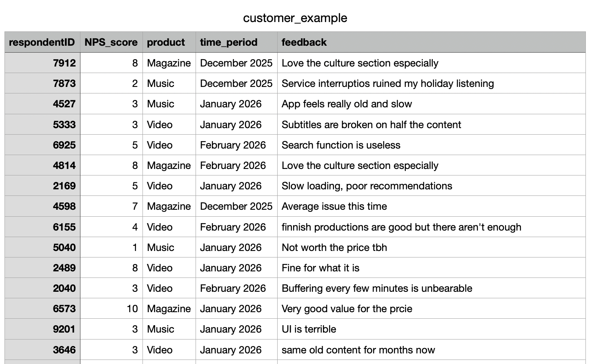
Task: Click 'Fine for what it is' cell
Action: click(x=320, y=268)
